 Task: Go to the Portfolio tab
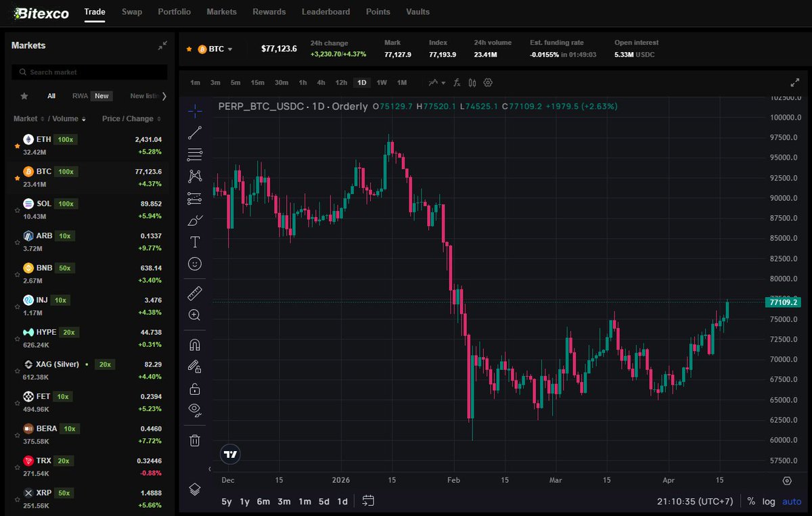click(174, 11)
